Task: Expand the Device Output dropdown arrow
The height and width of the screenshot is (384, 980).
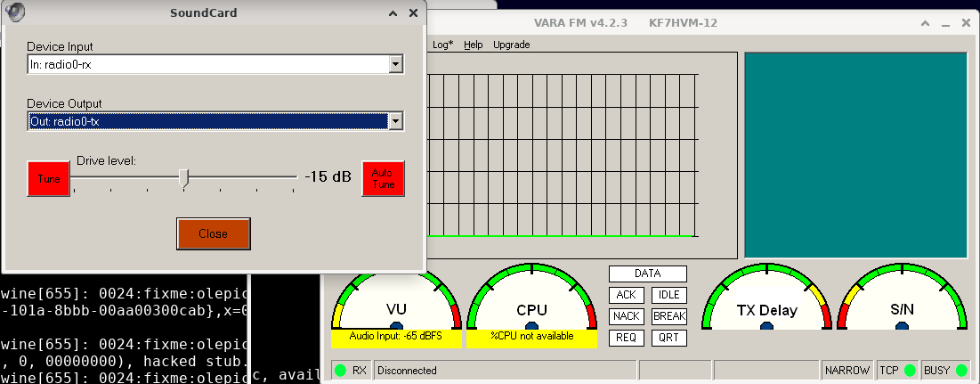Action: 396,121
